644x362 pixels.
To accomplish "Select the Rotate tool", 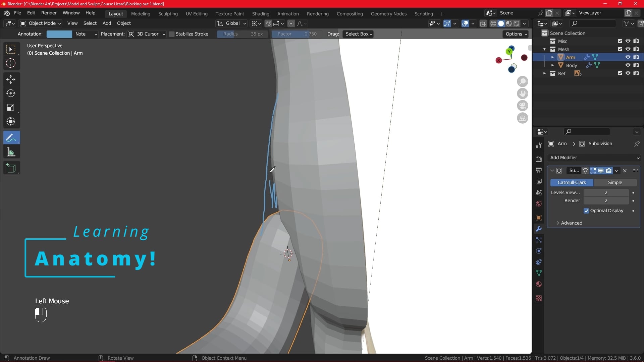I will 11,94.
